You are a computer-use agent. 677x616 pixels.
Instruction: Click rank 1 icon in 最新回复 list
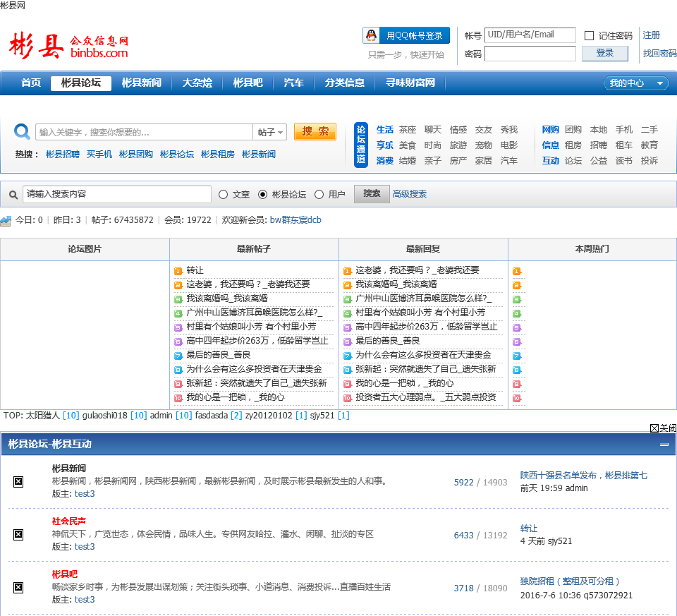tap(348, 271)
